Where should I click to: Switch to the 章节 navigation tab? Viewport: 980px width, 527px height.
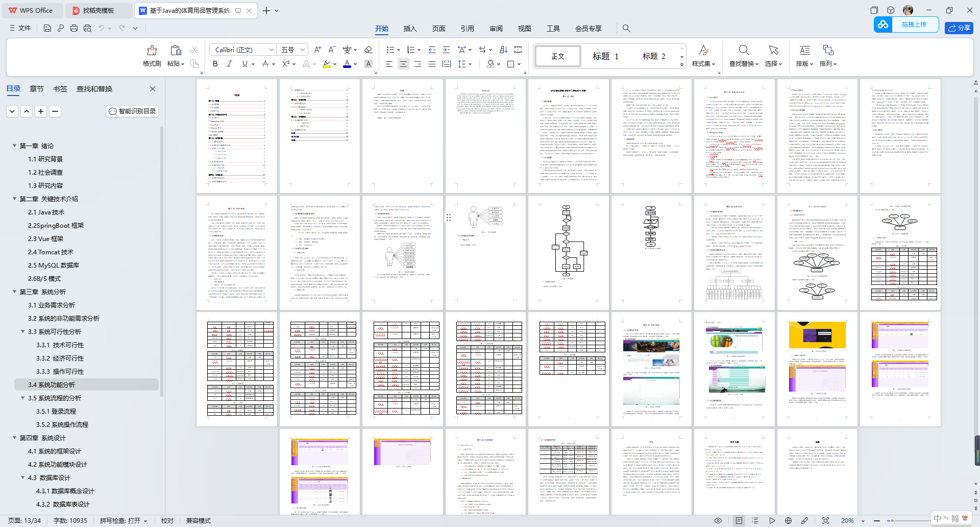click(36, 89)
